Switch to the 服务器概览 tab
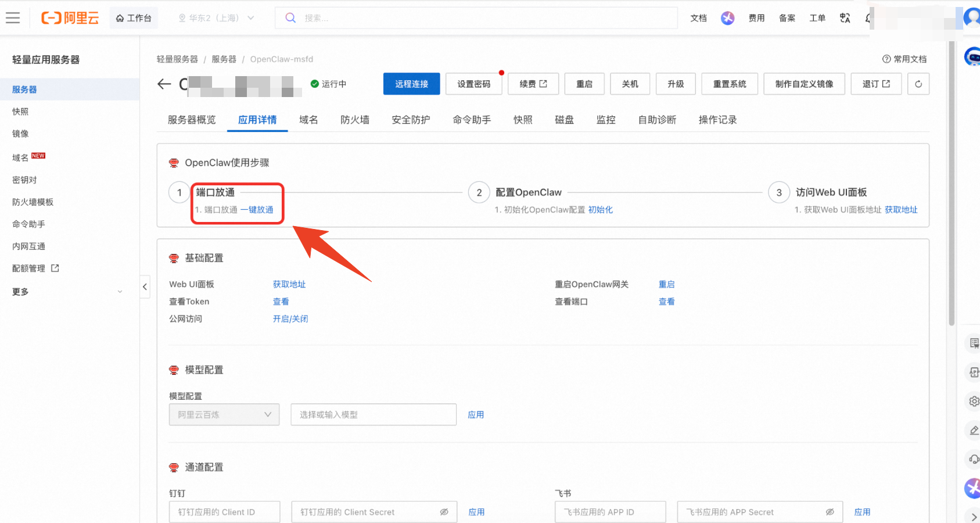Viewport: 980px width, 523px height. (x=192, y=120)
